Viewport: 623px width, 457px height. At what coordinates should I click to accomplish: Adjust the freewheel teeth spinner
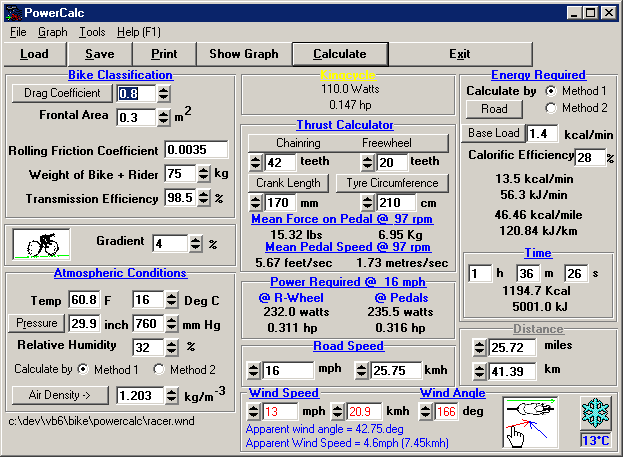click(367, 162)
